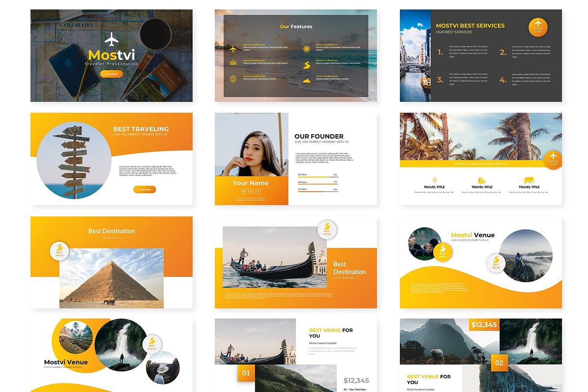Screen dimensions: 588x392
Task: Click the Best Value badge on the pyramid slide
Action: pyautogui.click(x=59, y=250)
